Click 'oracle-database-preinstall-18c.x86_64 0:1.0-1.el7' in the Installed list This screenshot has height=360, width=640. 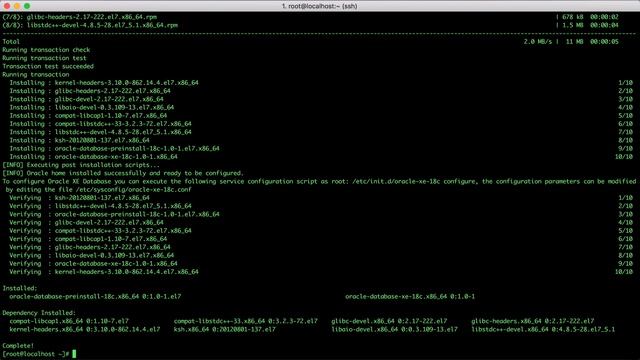(x=95, y=296)
